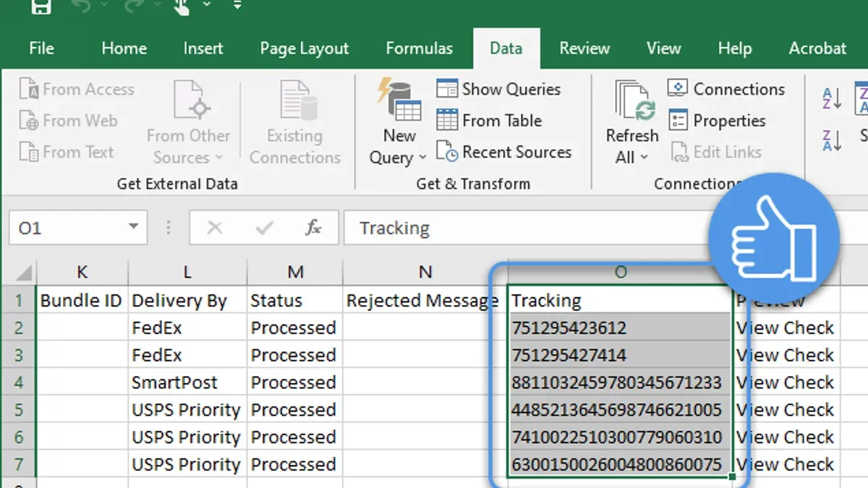Click Show Queries
Screen dimensions: 868x488
(499, 90)
